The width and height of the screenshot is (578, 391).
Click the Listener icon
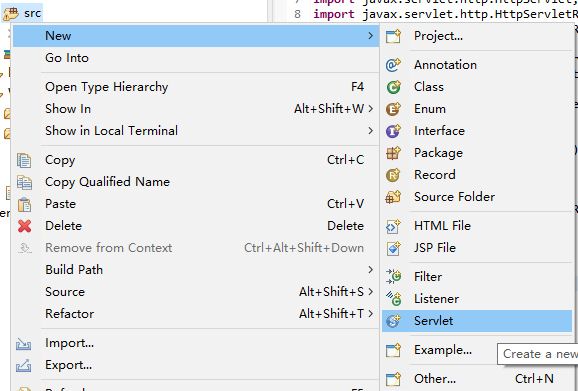pos(393,299)
